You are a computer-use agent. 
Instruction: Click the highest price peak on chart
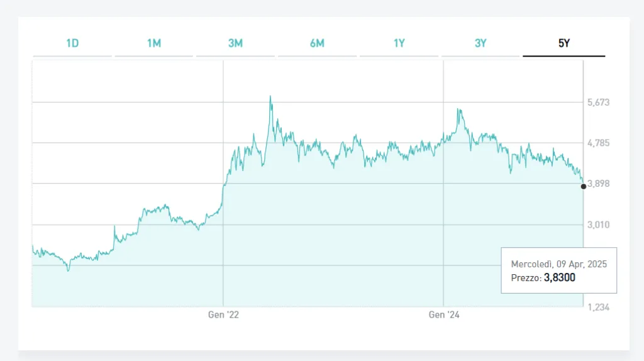(x=270, y=97)
